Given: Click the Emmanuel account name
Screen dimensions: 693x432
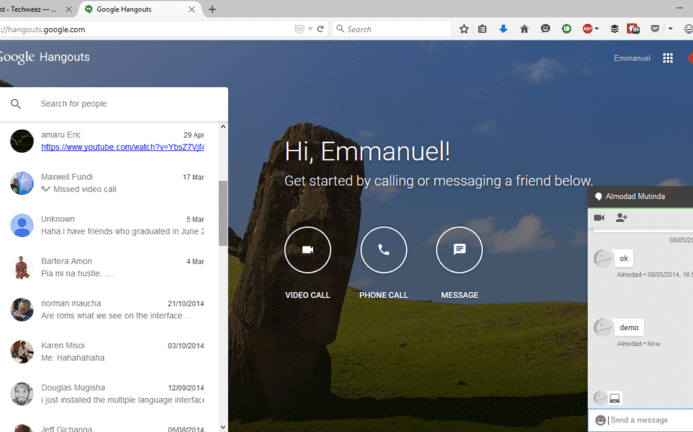Looking at the screenshot, I should coord(632,58).
